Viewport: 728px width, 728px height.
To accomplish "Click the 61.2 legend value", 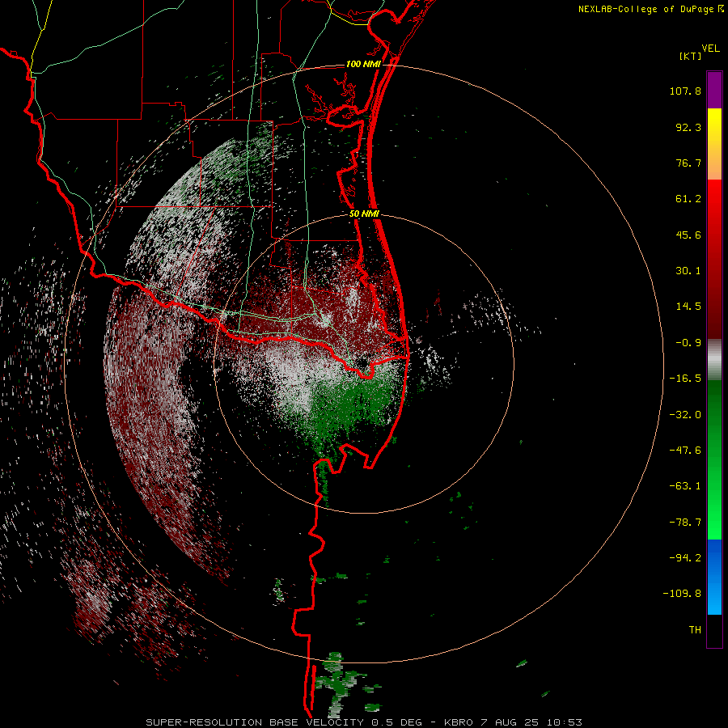I will coord(688,199).
